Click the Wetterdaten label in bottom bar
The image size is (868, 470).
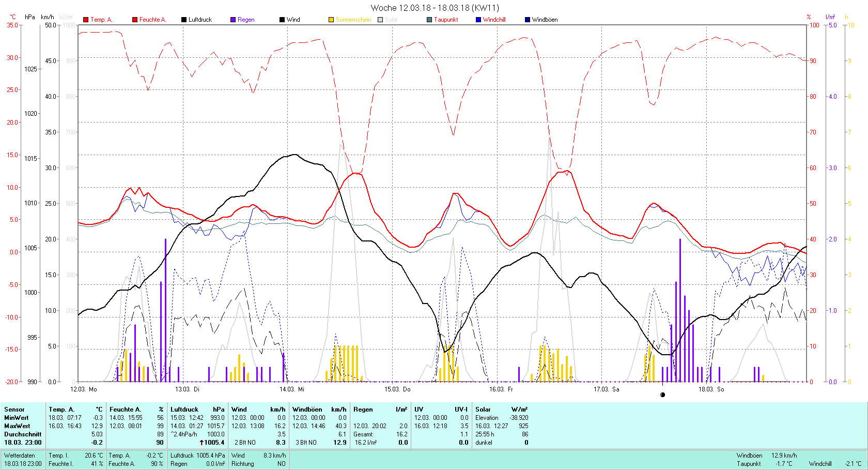pos(20,456)
